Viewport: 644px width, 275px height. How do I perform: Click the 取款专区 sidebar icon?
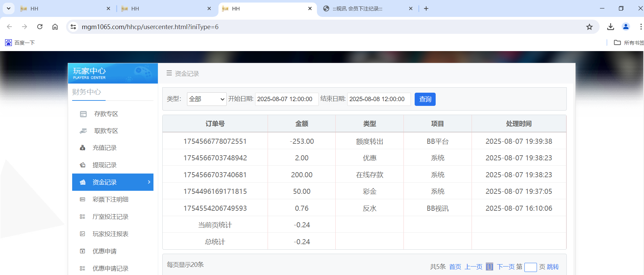(83, 131)
